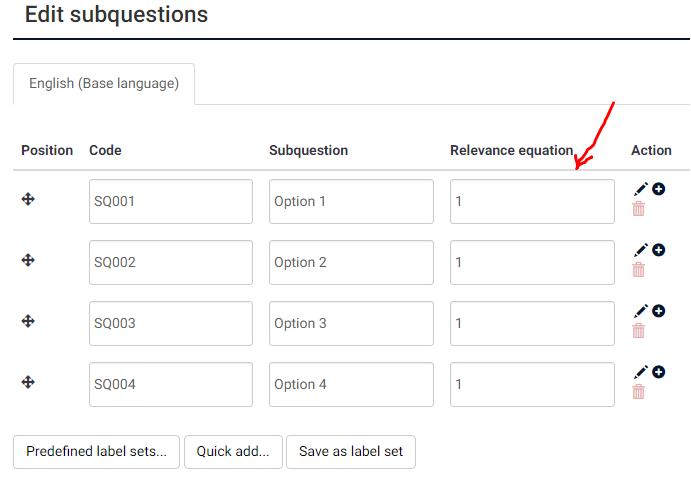Click the plus add icon in SQ001 row
The height and width of the screenshot is (480, 691).
click(659, 188)
